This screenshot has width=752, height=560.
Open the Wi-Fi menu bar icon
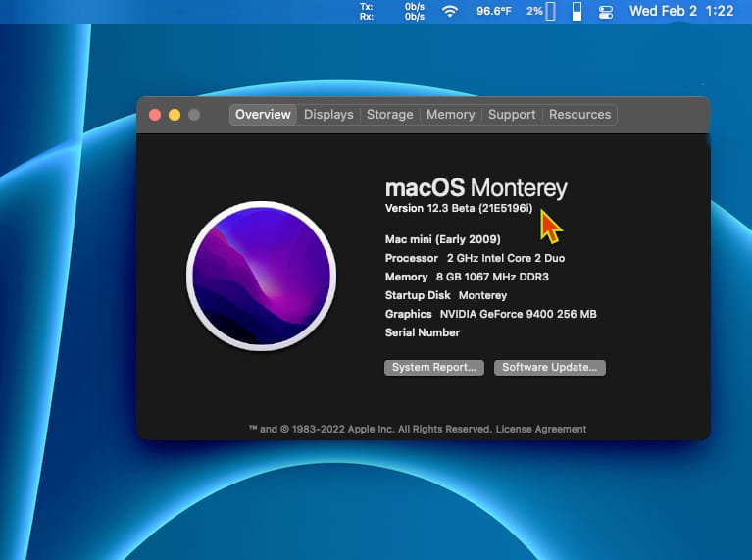tap(449, 11)
